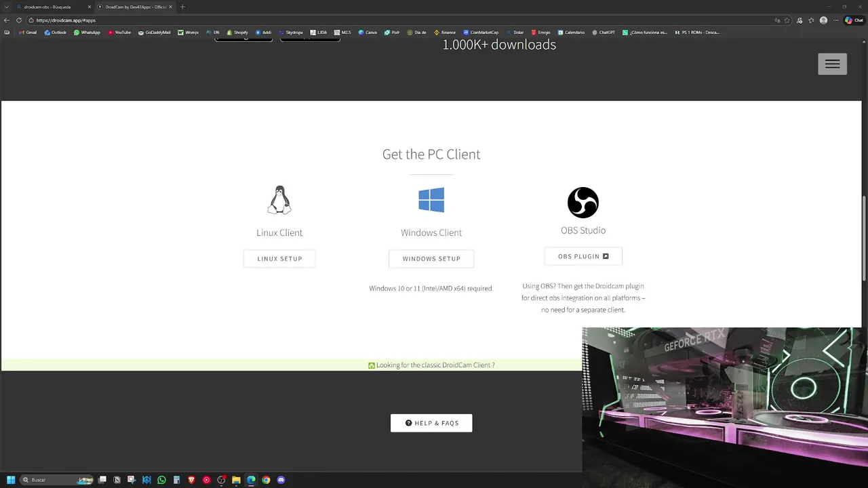This screenshot has width=868, height=488.
Task: Click the page vertical scrollbar
Action: point(865,237)
